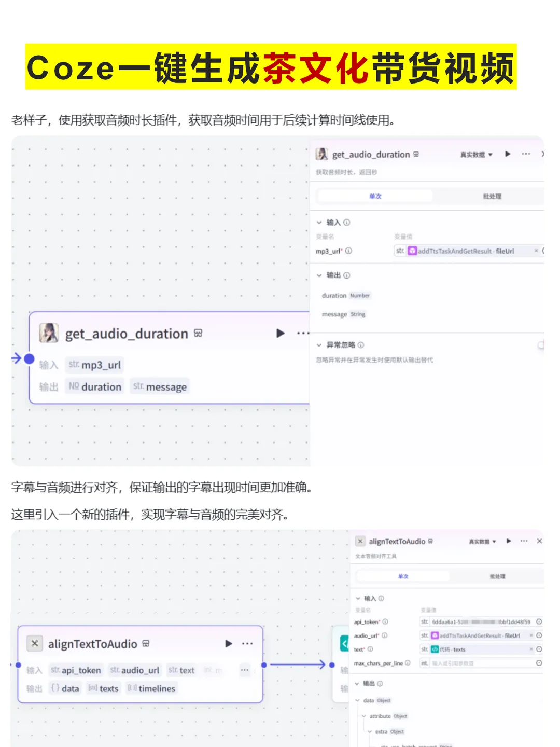Click plugin badge beside get_audio_duration canvas title
This screenshot has width=560, height=747.
(198, 333)
